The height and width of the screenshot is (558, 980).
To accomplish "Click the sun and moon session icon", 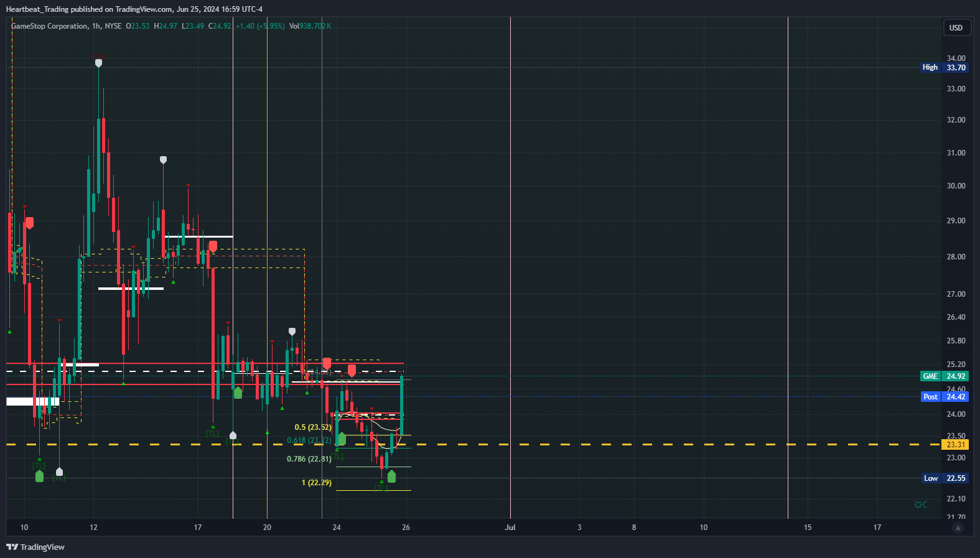I will click(921, 505).
